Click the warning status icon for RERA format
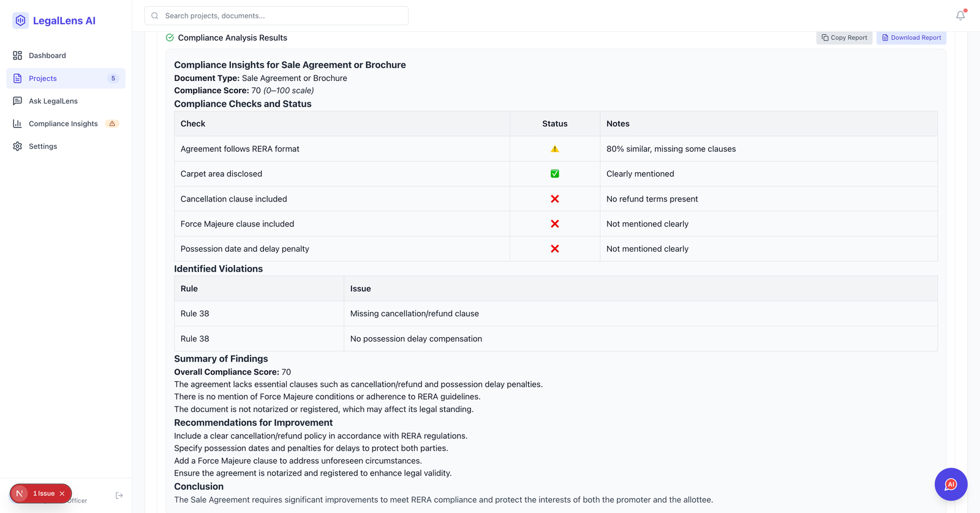Viewport: 980px width, 513px height. (x=555, y=149)
